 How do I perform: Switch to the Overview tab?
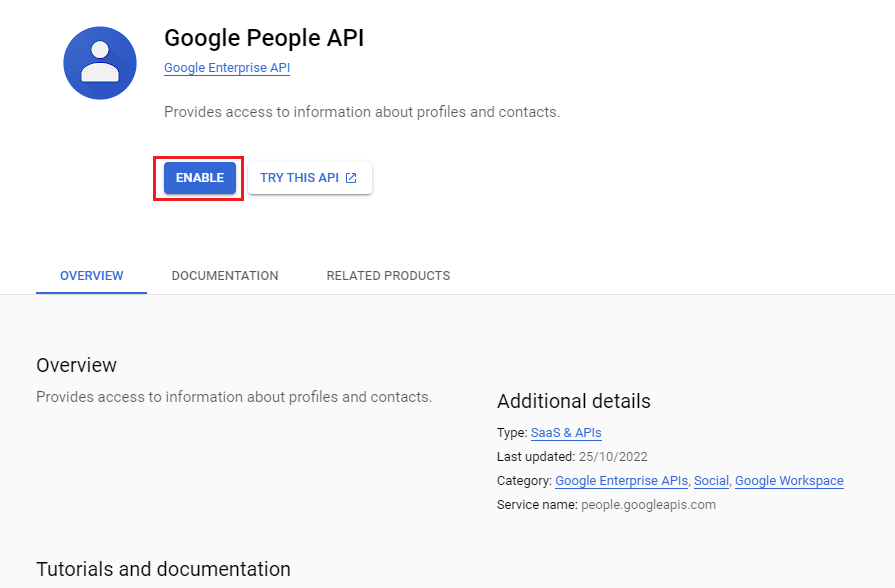(x=91, y=276)
